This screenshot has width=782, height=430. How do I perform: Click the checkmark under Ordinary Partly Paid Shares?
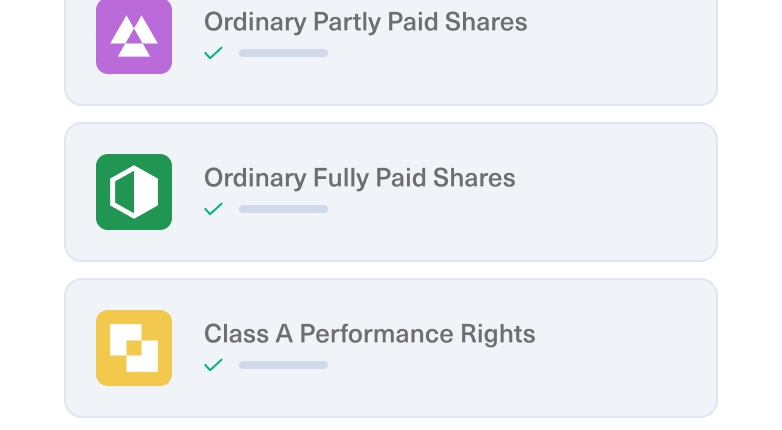(x=213, y=53)
